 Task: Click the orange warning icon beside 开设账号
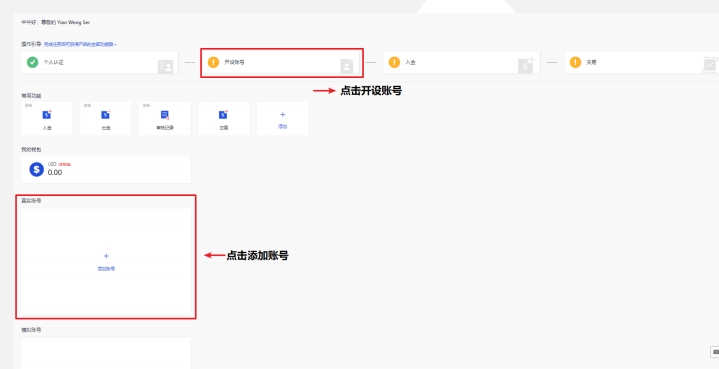point(213,62)
